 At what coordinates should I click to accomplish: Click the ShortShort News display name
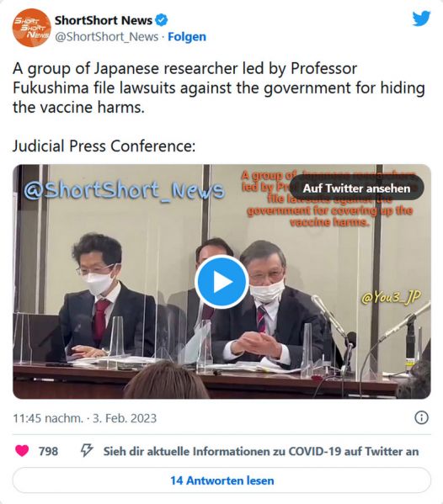coord(104,20)
